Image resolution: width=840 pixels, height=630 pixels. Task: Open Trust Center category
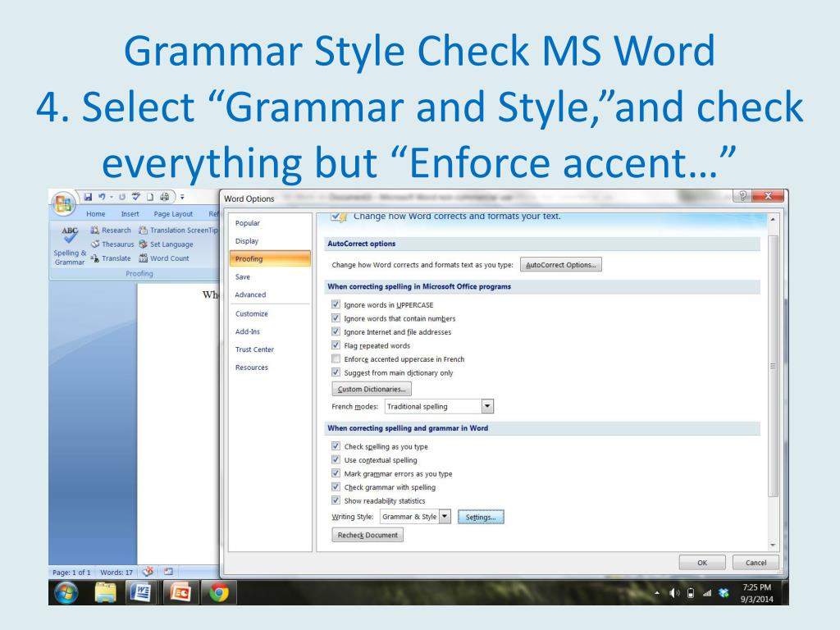[270, 349]
